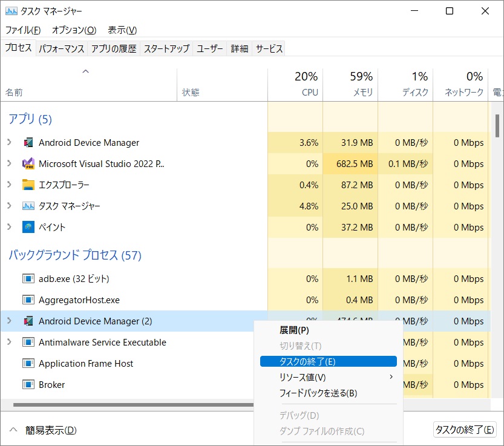Select the 87.2 MB memory cell
504x446 pixels.
[x=350, y=185]
